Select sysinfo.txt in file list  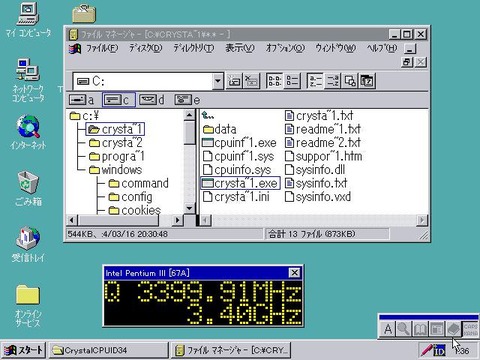[316, 183]
